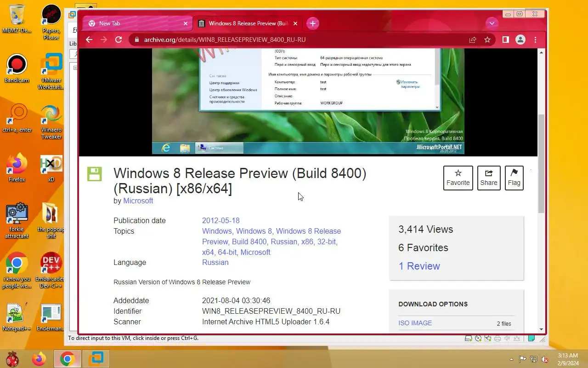Click the VMware printer status icon
The image size is (588, 368).
[x=498, y=339]
